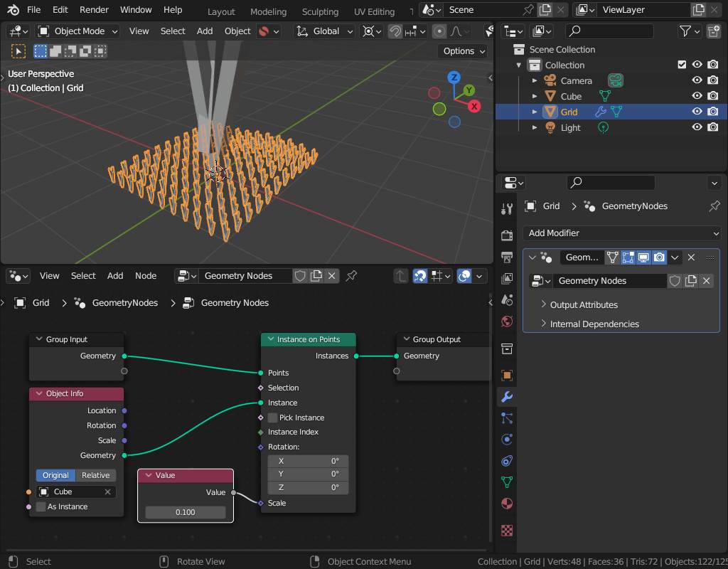728x569 pixels.
Task: Toggle Collection exclude checkbox in outliner
Action: pyautogui.click(x=682, y=65)
